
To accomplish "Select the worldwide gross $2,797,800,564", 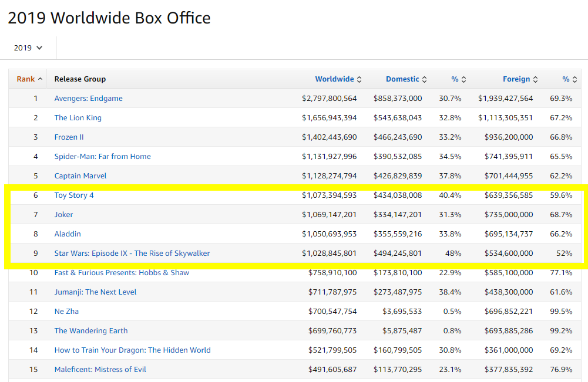I will 330,99.
